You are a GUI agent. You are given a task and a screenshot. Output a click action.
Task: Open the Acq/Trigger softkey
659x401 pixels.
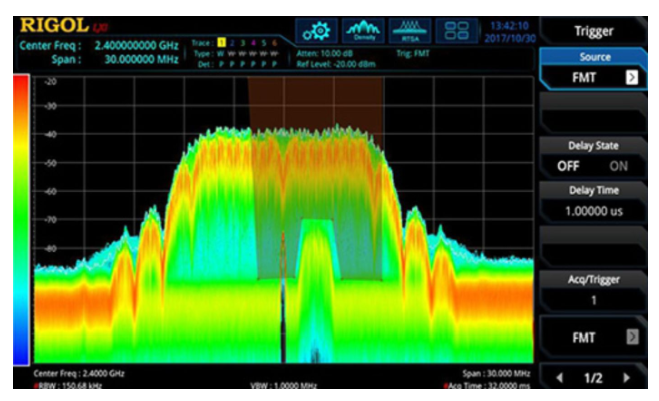click(x=593, y=291)
